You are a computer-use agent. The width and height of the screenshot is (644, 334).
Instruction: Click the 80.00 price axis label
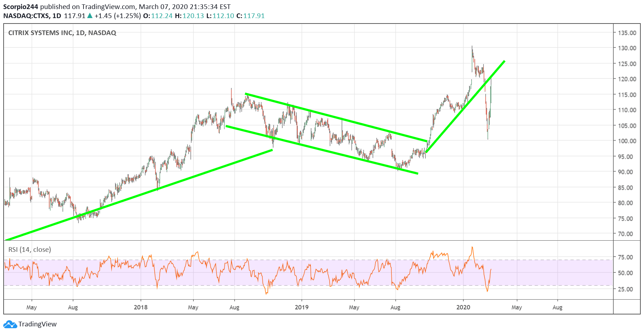[626, 203]
